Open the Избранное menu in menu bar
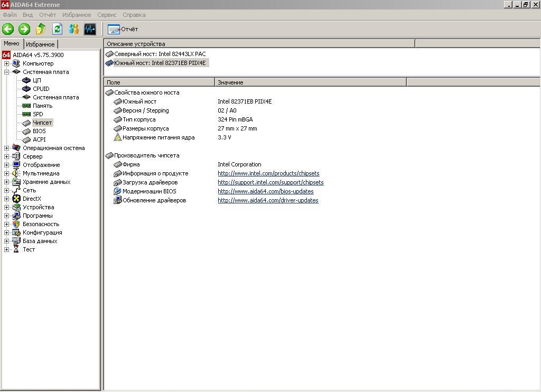The height and width of the screenshot is (392, 541). pyautogui.click(x=77, y=15)
